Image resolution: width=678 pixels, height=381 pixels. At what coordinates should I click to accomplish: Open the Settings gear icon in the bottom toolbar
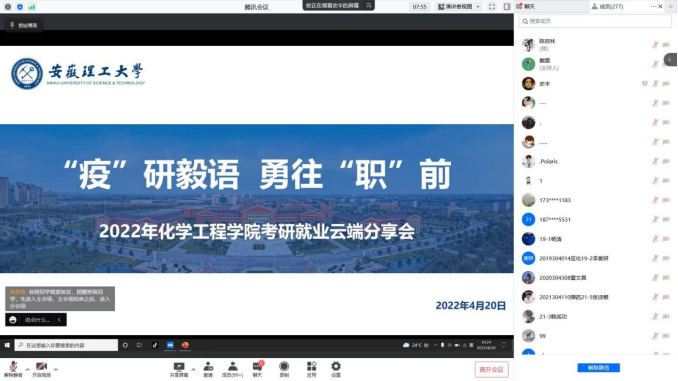pyautogui.click(x=336, y=369)
